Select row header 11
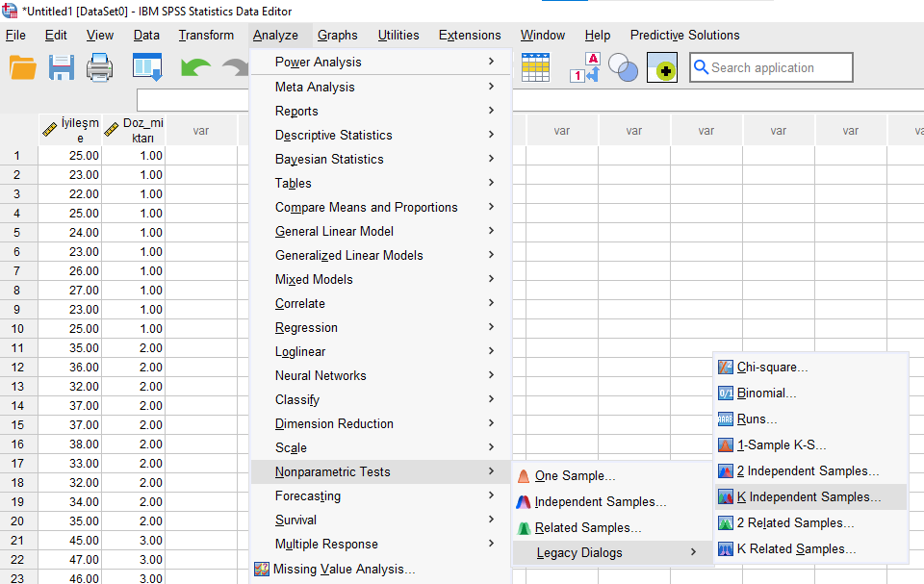Image resolution: width=924 pixels, height=584 pixels. tap(17, 348)
